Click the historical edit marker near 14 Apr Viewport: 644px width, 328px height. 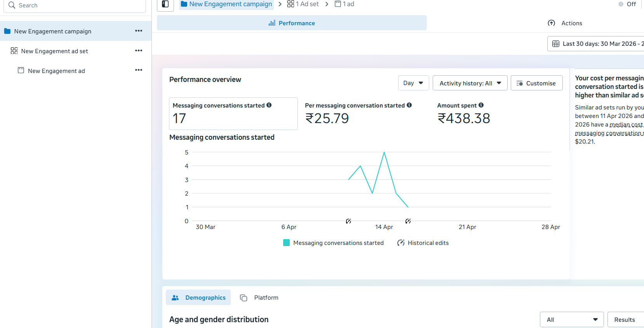pos(408,221)
